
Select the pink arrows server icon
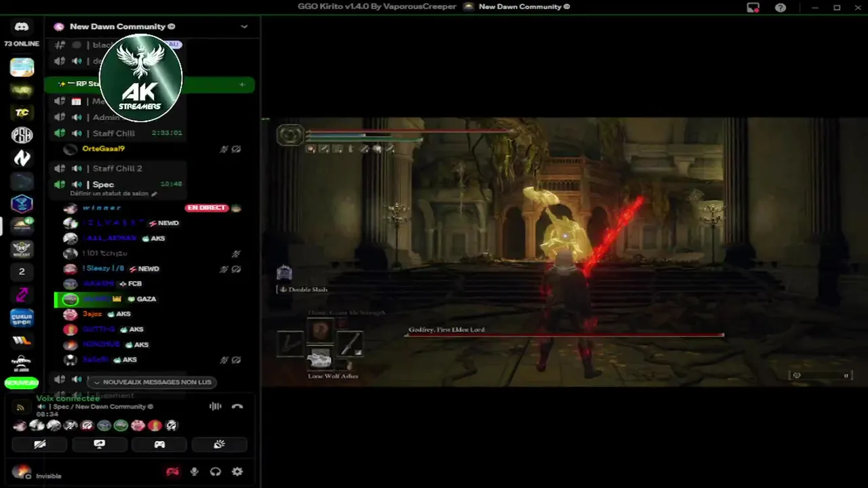pos(22,294)
